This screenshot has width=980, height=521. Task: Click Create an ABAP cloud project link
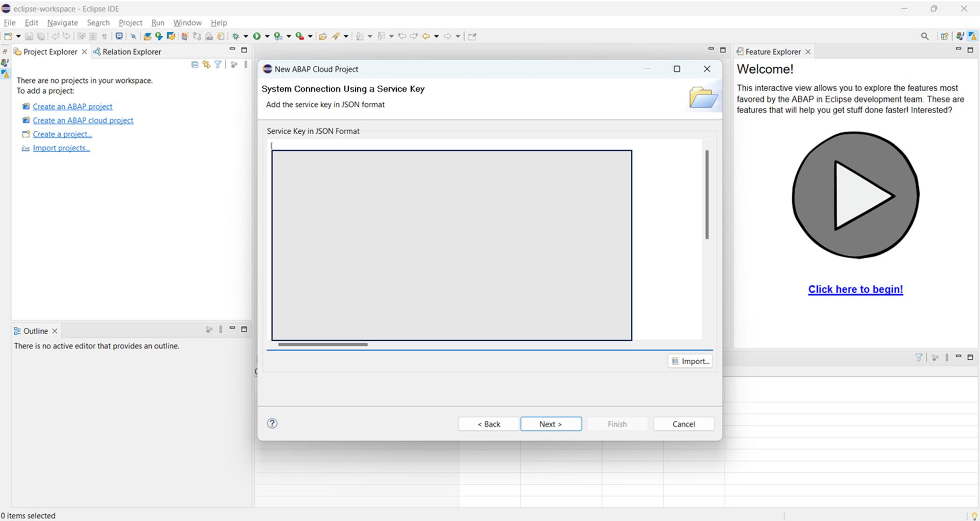click(83, 121)
